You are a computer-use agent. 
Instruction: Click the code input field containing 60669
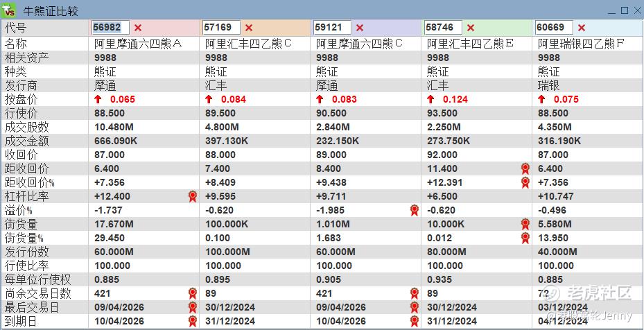(554, 28)
